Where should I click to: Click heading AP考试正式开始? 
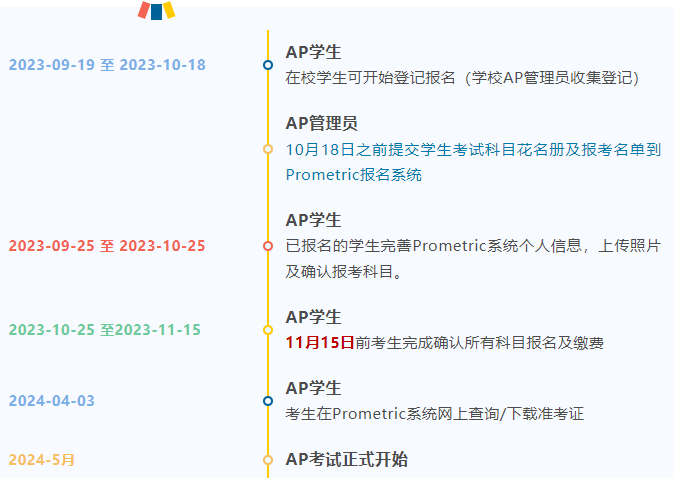pyautogui.click(x=346, y=459)
